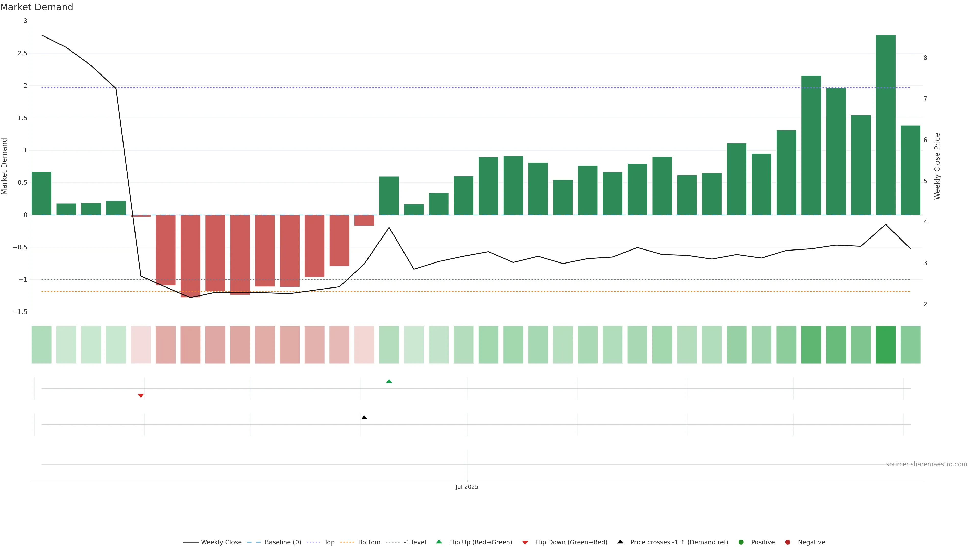Click first green bar at chart start
The height and width of the screenshot is (551, 980).
(41, 193)
